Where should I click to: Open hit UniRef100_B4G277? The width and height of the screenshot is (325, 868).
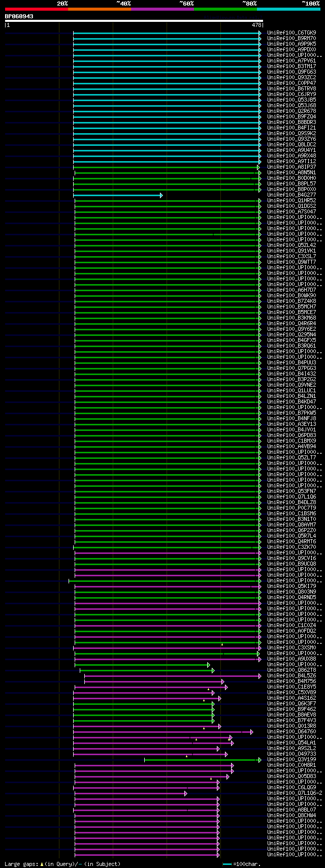[x=291, y=195]
